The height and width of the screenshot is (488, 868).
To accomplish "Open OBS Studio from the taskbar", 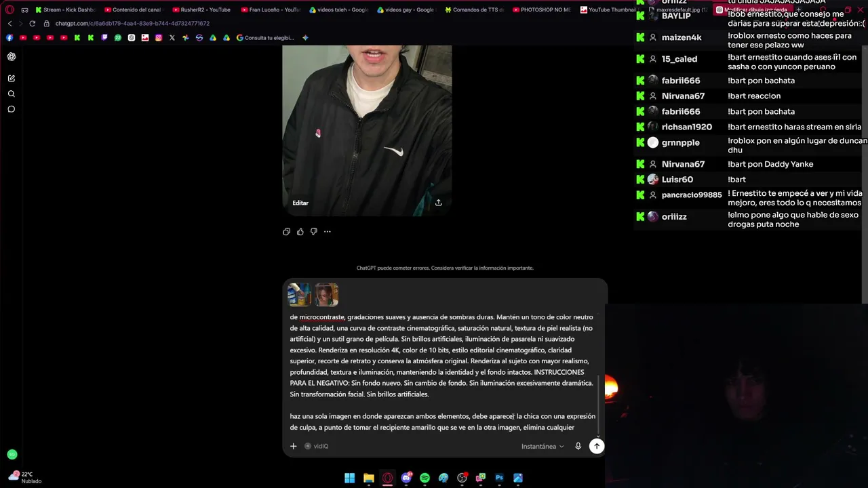I will pos(462,478).
